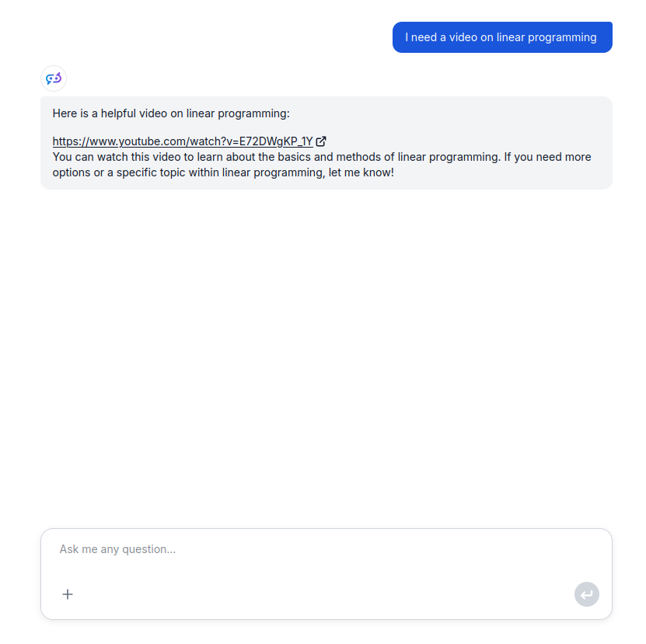Select the blue user message bubble
This screenshot has width=646, height=644.
pos(502,37)
